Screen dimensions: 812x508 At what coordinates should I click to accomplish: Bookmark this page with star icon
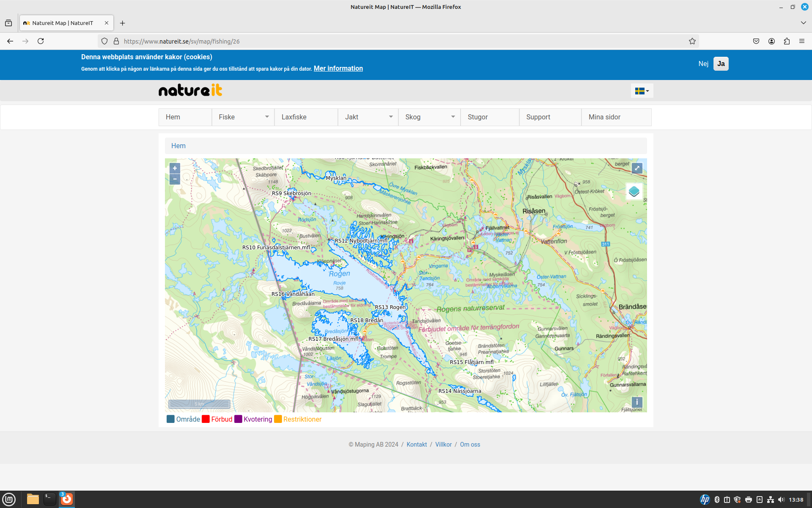[x=692, y=41]
